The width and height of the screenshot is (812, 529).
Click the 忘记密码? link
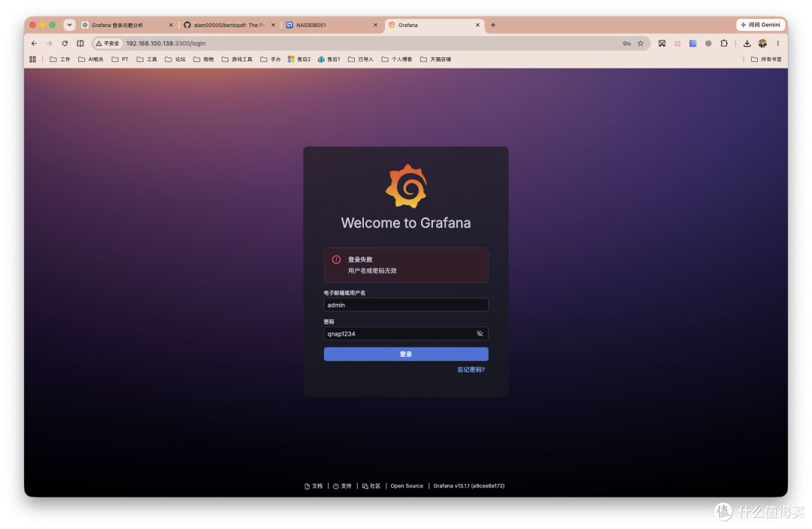tap(471, 370)
